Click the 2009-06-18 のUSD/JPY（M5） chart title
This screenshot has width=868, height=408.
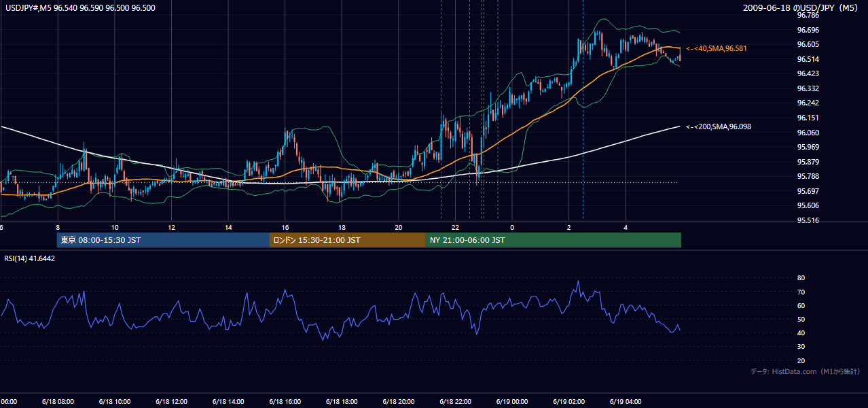point(801,8)
